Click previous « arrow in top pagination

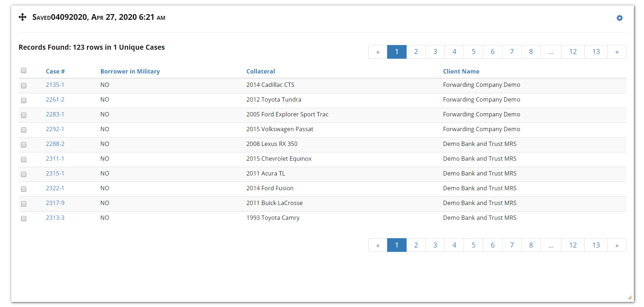pyautogui.click(x=378, y=52)
